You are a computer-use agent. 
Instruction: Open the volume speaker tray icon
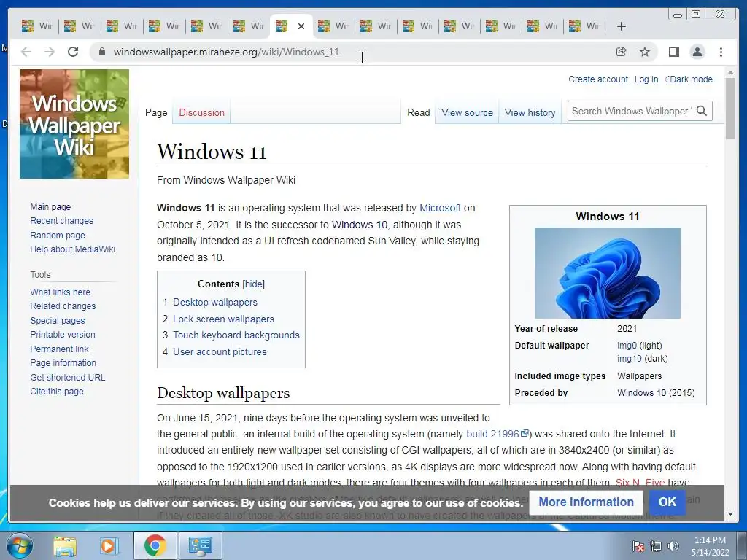(673, 546)
